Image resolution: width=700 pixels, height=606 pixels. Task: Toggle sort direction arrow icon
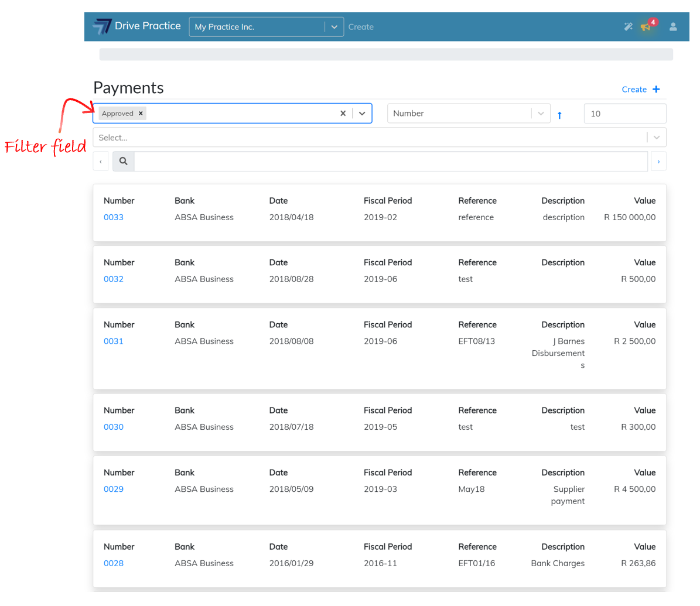point(559,115)
